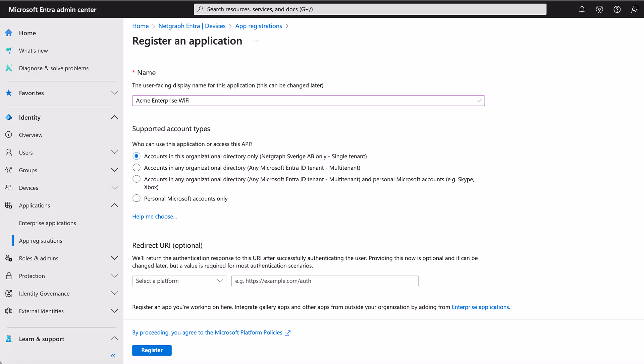Click the Help me choose link

click(x=154, y=217)
